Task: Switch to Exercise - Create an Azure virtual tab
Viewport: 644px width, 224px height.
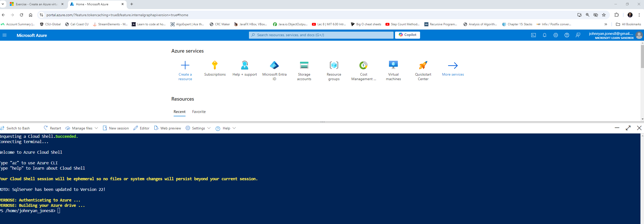Action: (x=37, y=4)
